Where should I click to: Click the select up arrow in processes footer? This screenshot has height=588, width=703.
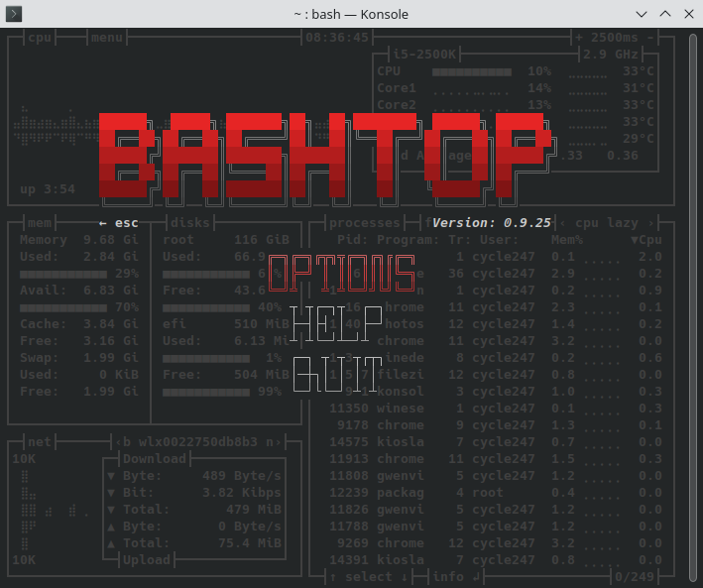click(333, 577)
